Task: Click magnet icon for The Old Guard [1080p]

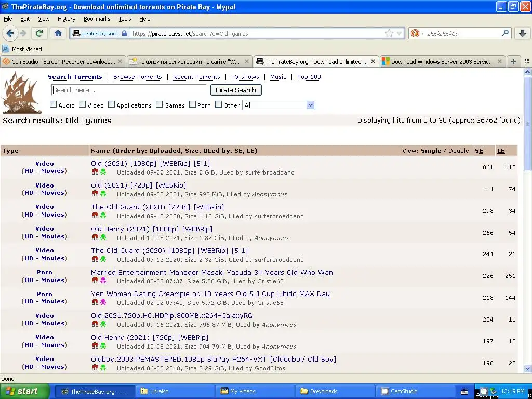Action: pos(95,259)
